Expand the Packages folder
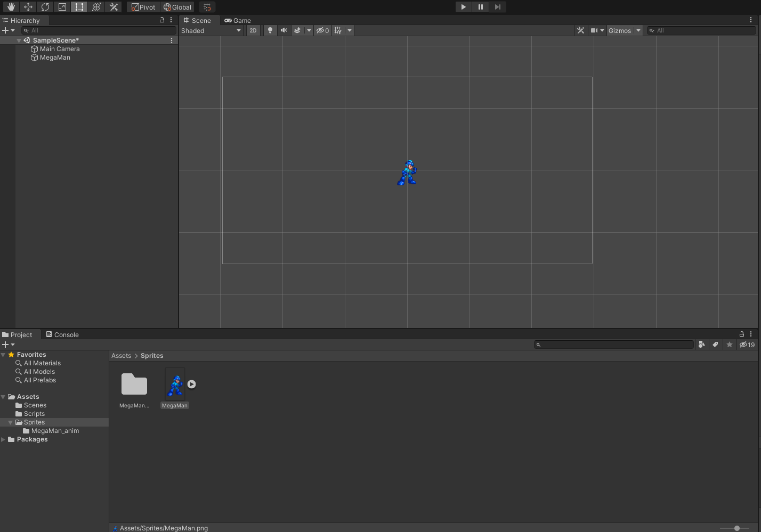 3,439
